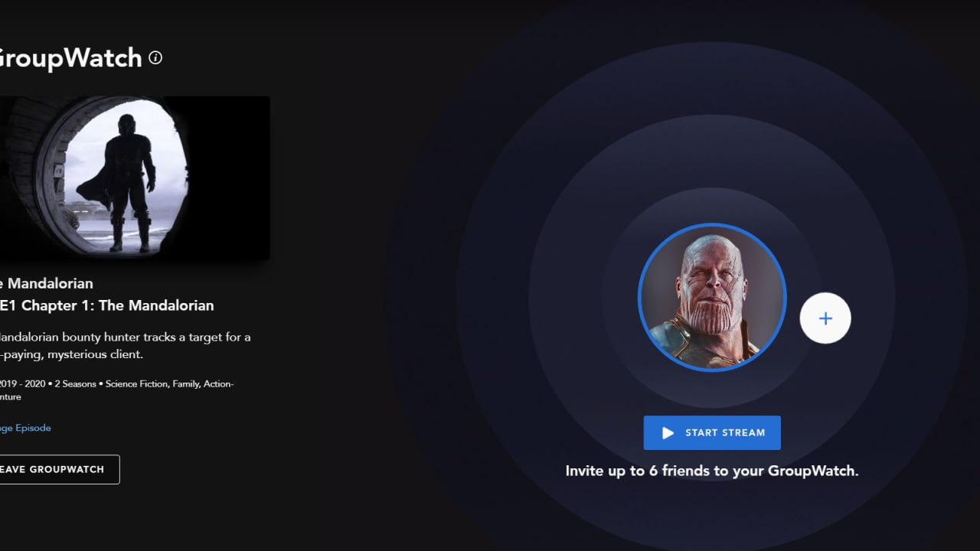980x551 pixels.
Task: Click the 2019 - 2020 year range text
Action: point(22,384)
